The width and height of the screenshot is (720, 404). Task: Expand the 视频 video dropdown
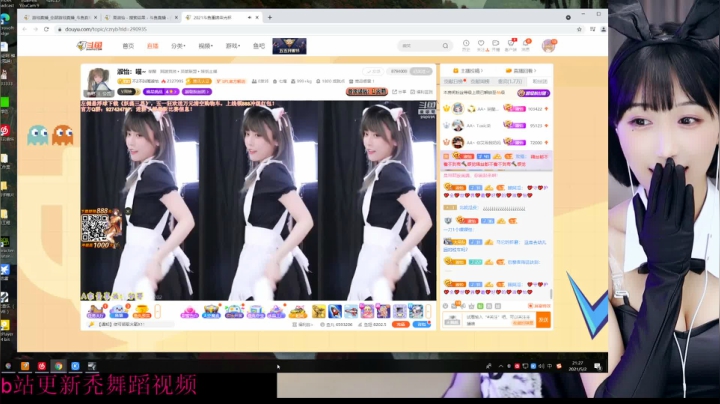(x=206, y=46)
